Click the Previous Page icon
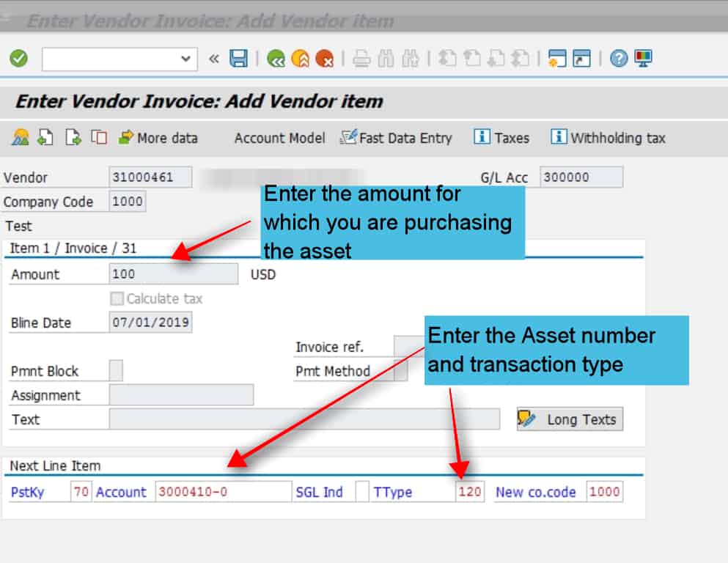728x563 pixels. click(x=472, y=59)
